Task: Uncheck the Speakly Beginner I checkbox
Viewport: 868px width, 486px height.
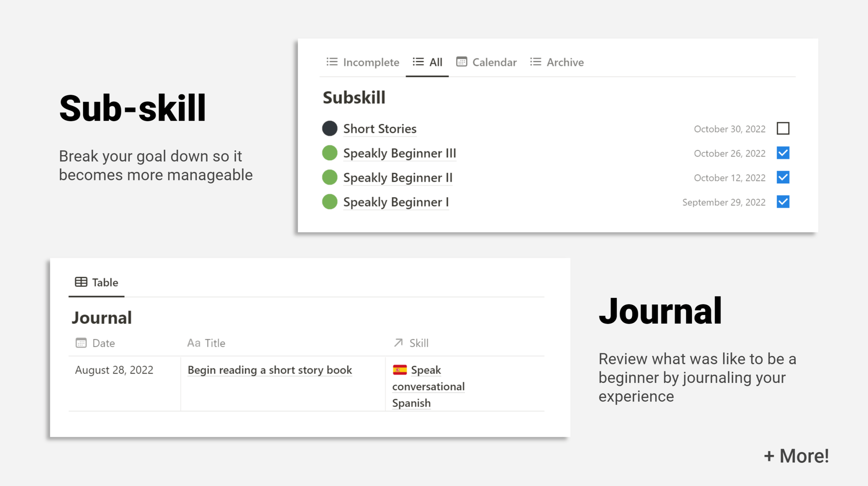Action: pyautogui.click(x=783, y=202)
